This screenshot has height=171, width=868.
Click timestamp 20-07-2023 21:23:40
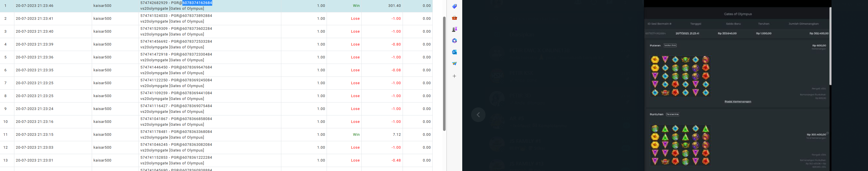pyautogui.click(x=34, y=31)
